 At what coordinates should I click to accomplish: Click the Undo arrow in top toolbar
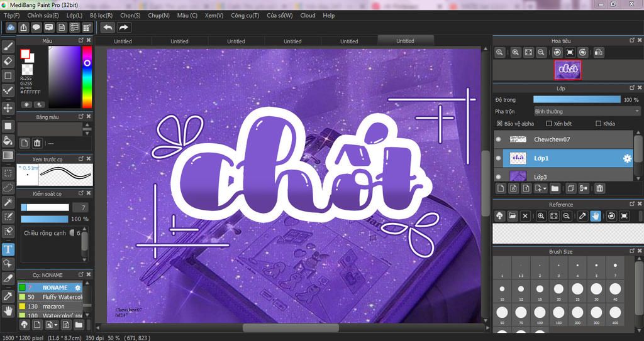(x=108, y=28)
